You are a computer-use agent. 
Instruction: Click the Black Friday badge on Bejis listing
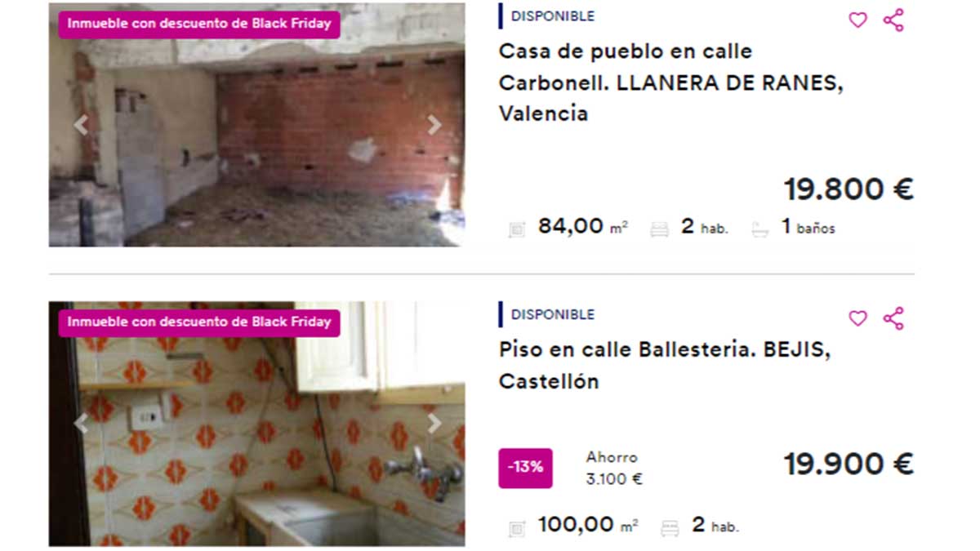[199, 322]
